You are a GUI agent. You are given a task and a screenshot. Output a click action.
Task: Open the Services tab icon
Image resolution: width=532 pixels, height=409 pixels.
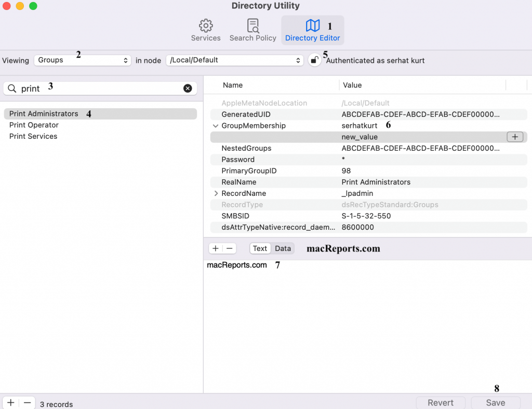click(206, 25)
